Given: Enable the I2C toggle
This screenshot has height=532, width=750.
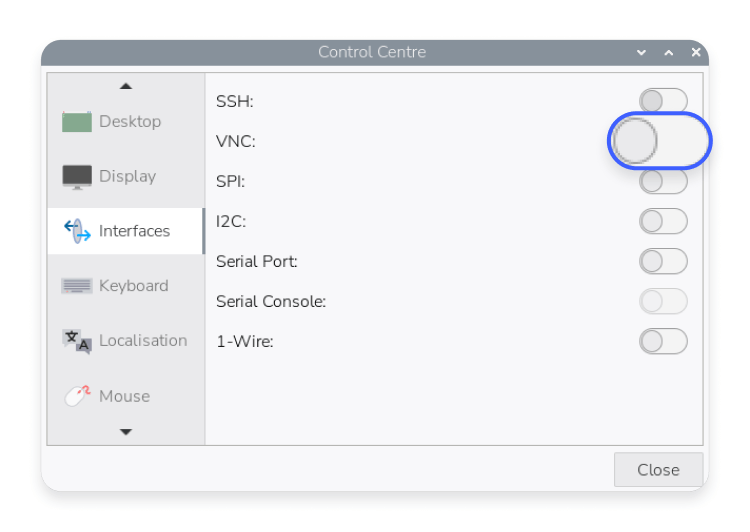Looking at the screenshot, I should 663,221.
